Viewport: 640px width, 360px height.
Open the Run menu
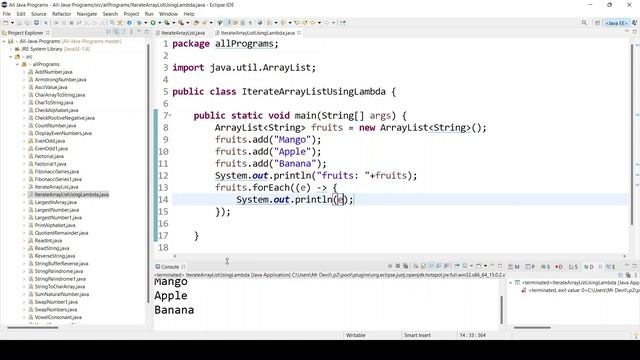[x=149, y=14]
